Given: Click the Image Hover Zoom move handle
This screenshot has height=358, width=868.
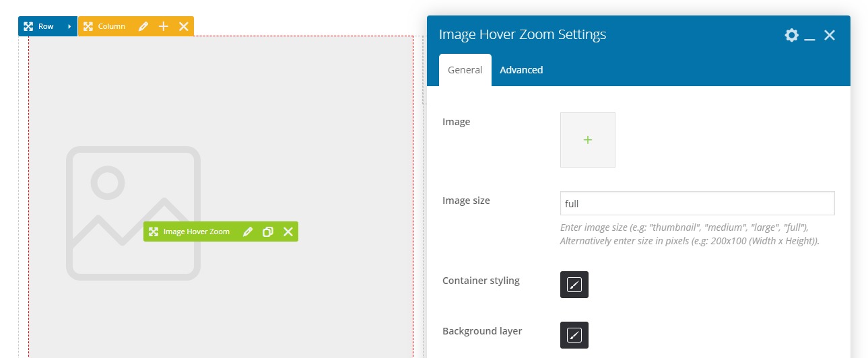Looking at the screenshot, I should [154, 231].
